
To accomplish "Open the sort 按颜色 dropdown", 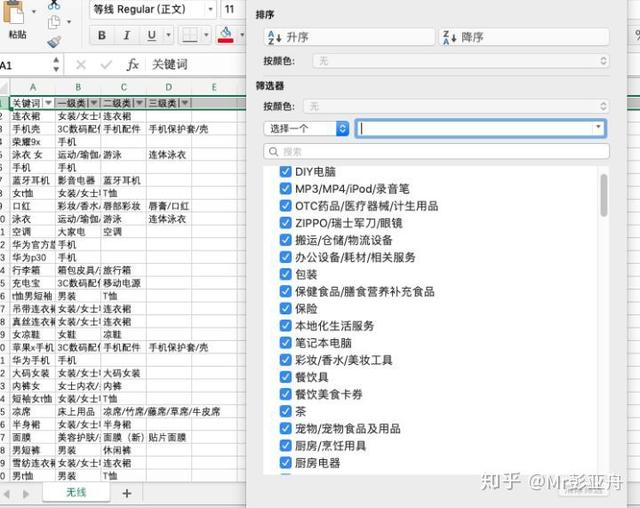I will 461,61.
